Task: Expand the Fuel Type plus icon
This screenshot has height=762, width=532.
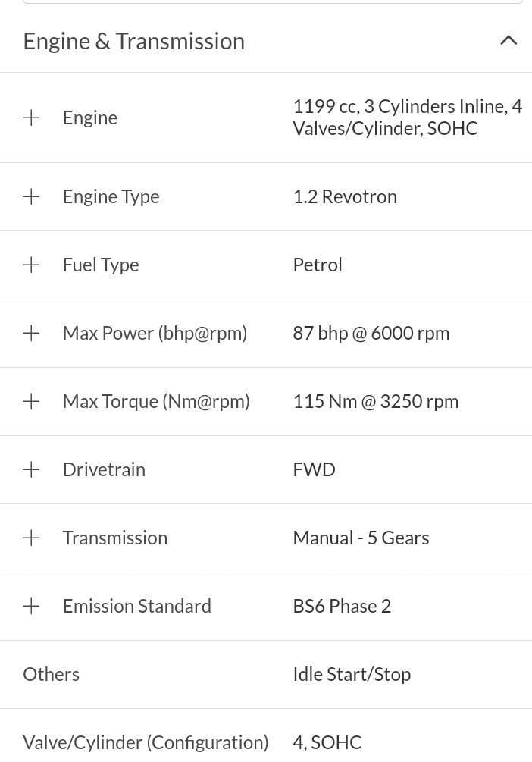Action: point(31,265)
